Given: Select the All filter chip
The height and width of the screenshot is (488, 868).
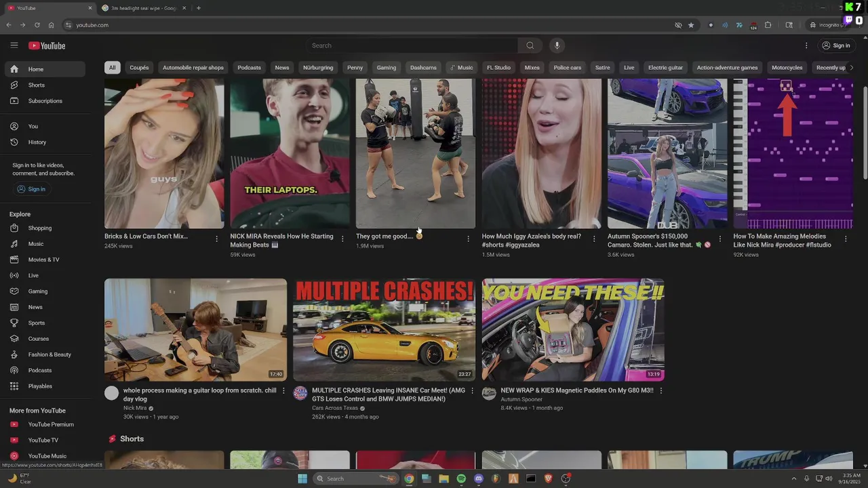Looking at the screenshot, I should [x=112, y=68].
